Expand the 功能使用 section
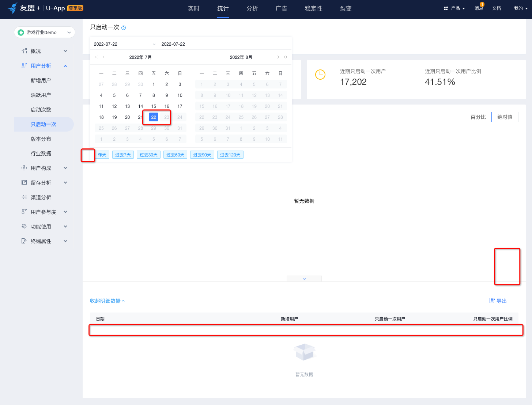The width and height of the screenshot is (532, 405). click(65, 227)
